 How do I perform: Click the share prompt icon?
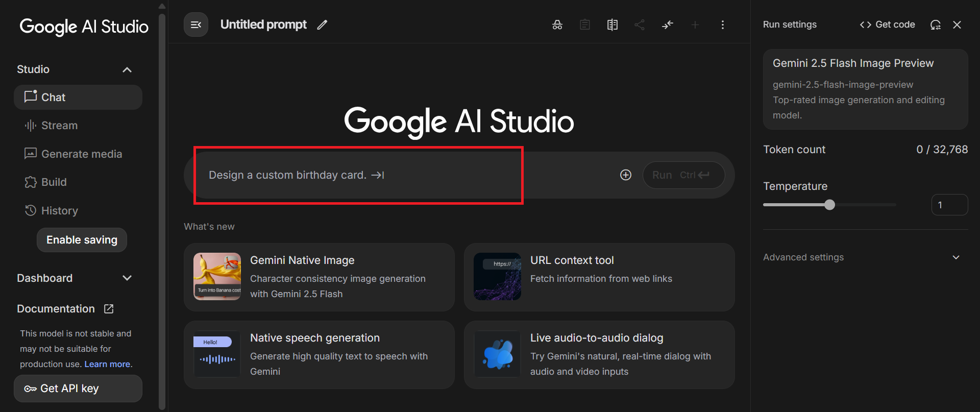pyautogui.click(x=640, y=25)
